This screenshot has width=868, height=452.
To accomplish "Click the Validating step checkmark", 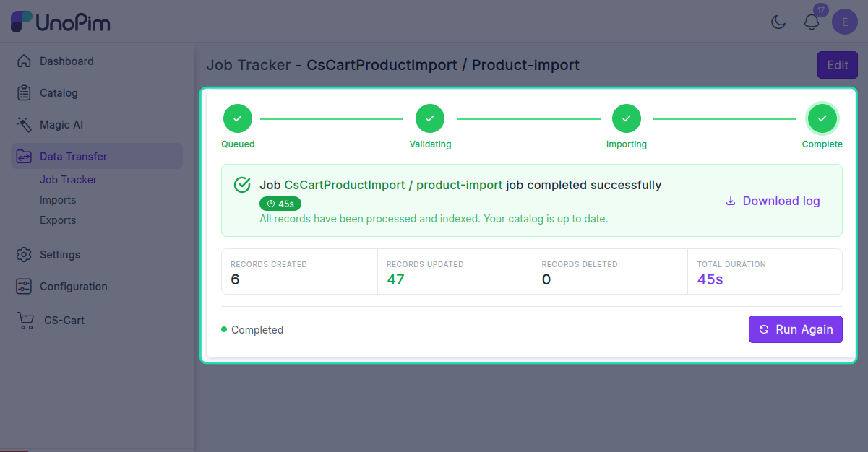I will click(x=430, y=118).
